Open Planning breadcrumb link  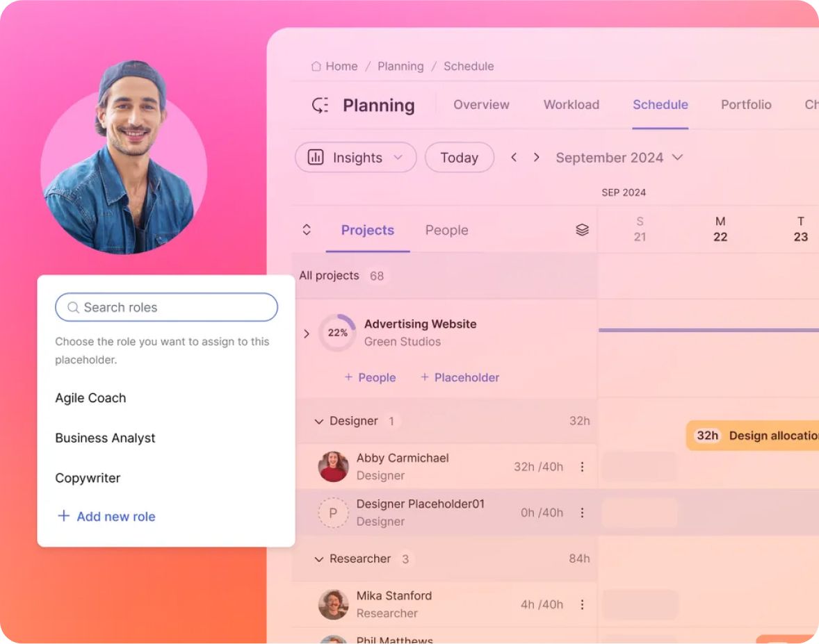(x=400, y=66)
